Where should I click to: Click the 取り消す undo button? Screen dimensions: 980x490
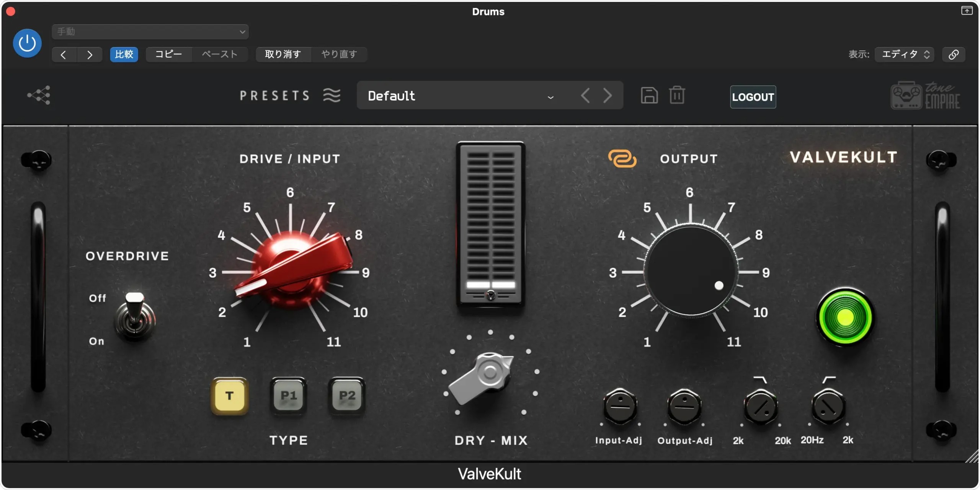tap(283, 54)
